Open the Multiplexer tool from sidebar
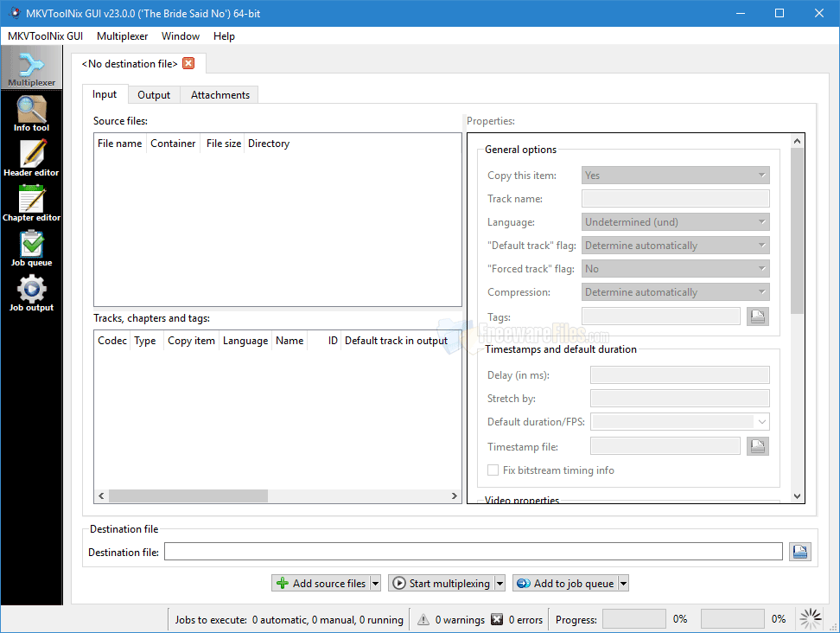The width and height of the screenshot is (840, 633). tap(32, 67)
